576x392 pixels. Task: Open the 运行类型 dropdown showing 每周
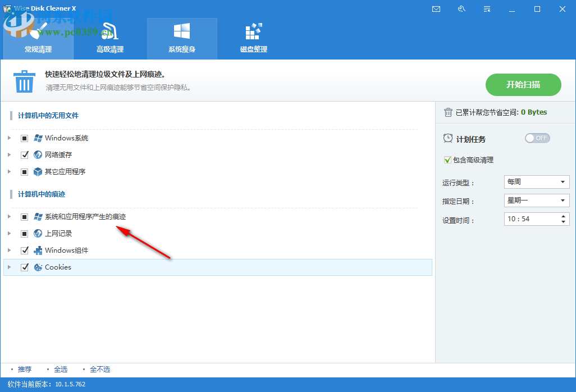pyautogui.click(x=537, y=182)
